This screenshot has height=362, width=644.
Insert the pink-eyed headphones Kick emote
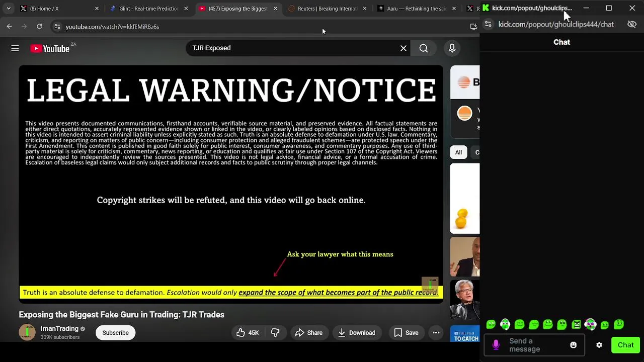[591, 325]
